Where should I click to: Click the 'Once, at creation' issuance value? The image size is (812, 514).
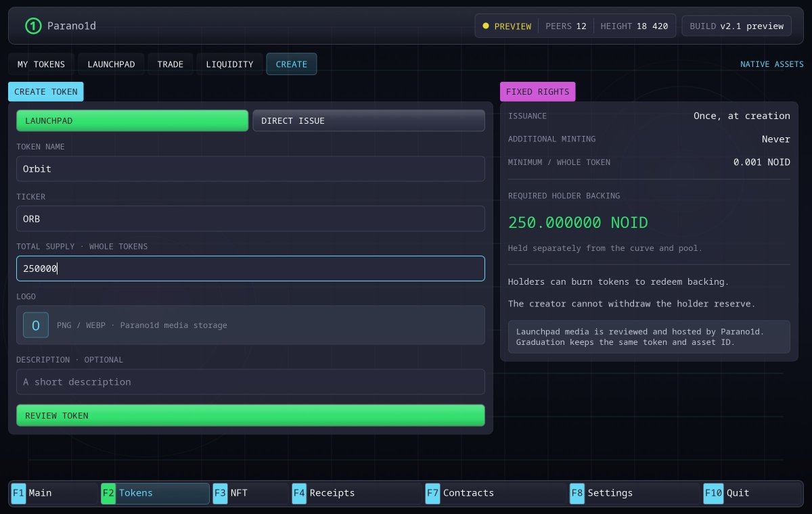coord(742,116)
